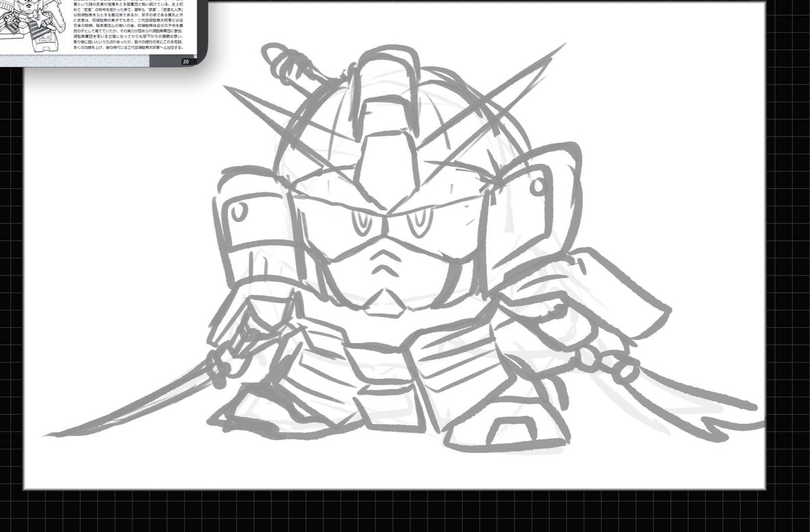Click the robot sketch on the canvas
Viewport: 810px width, 532px height.
(405, 249)
